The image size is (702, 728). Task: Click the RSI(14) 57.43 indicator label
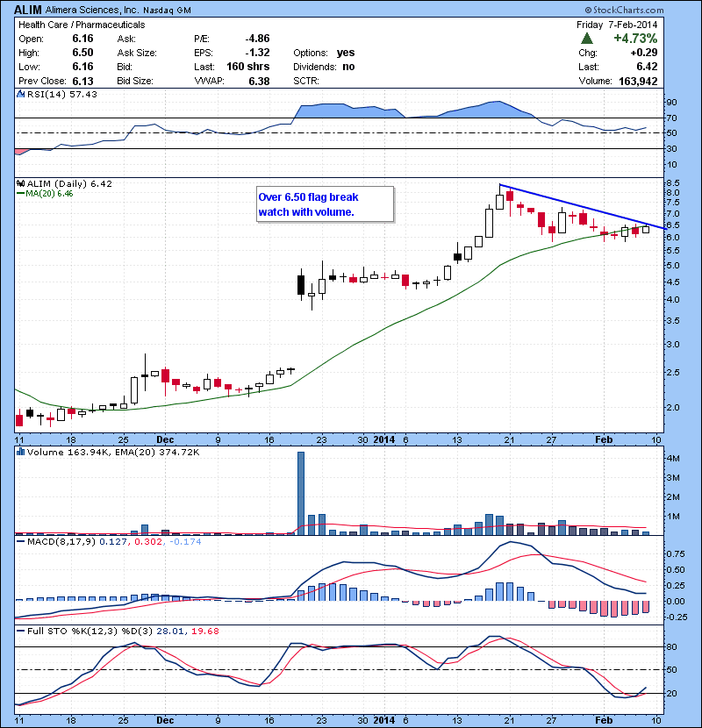tap(62, 94)
